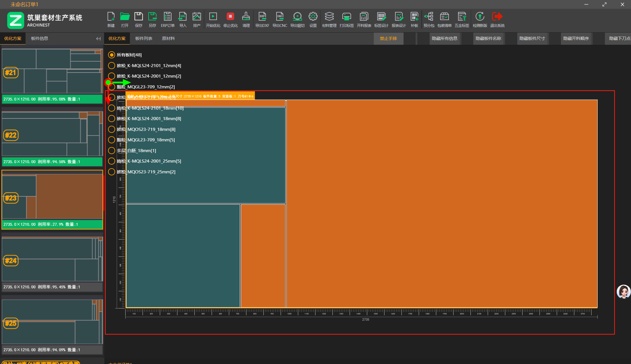
Task: Click the 清理 cleanup brush icon
Action: coord(246,19)
